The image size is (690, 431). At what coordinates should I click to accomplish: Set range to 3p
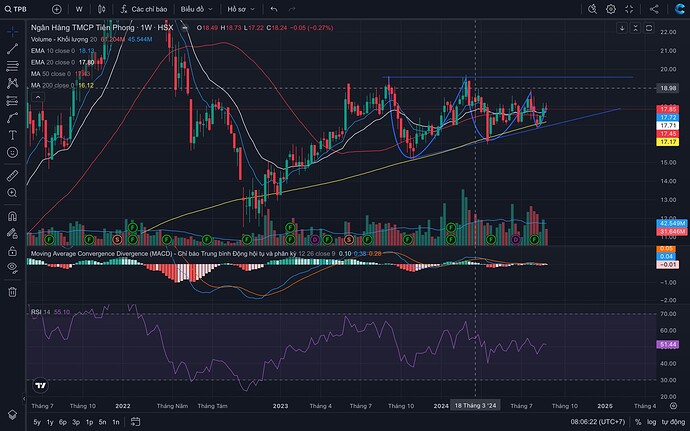(x=76, y=422)
